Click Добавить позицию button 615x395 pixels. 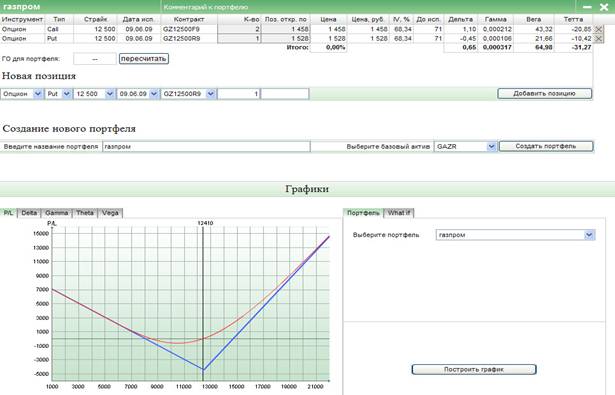(544, 93)
